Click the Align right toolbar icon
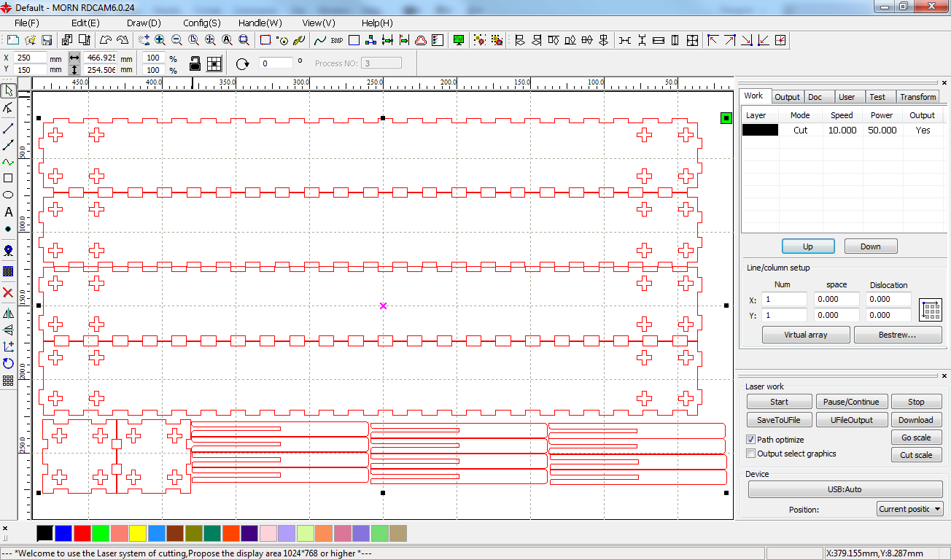This screenshot has width=951, height=560. [537, 40]
